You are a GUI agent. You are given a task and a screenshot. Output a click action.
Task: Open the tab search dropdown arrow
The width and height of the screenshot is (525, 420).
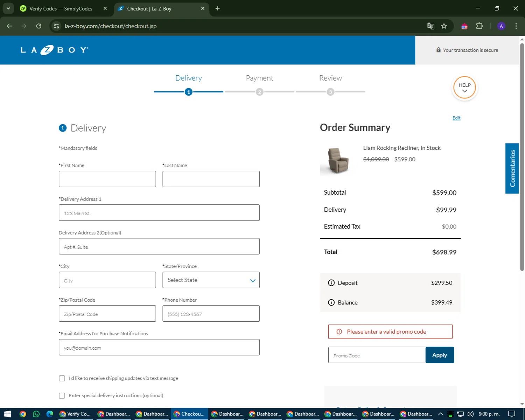(8, 8)
